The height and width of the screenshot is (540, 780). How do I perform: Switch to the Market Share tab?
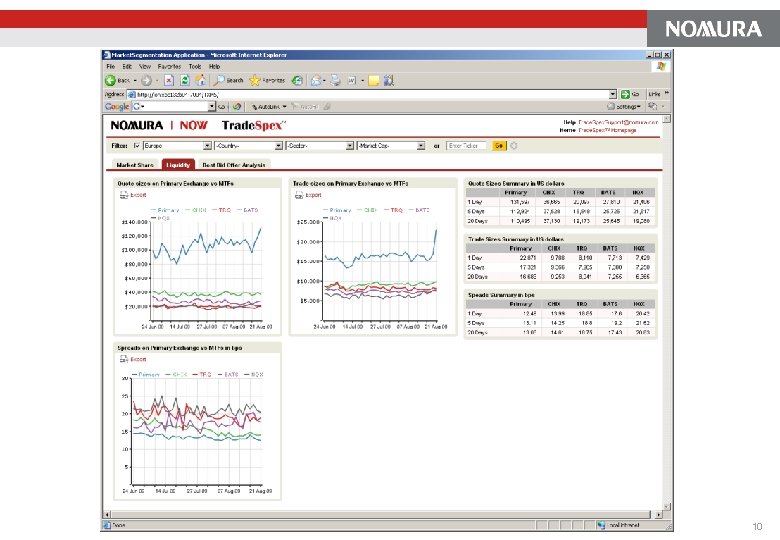click(135, 165)
